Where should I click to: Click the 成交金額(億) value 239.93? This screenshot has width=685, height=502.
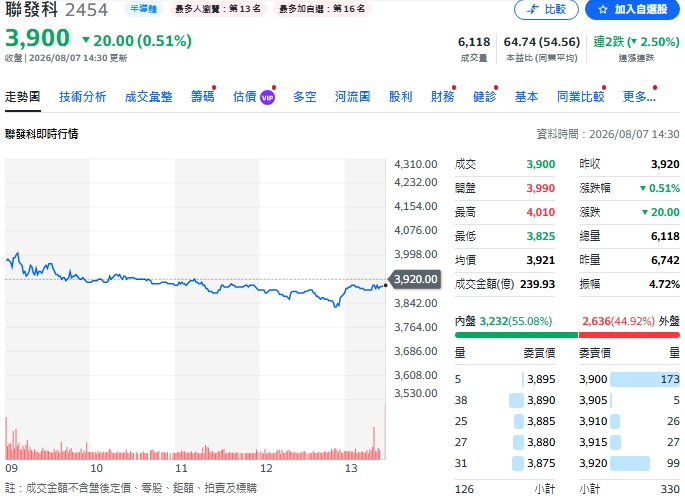537,284
